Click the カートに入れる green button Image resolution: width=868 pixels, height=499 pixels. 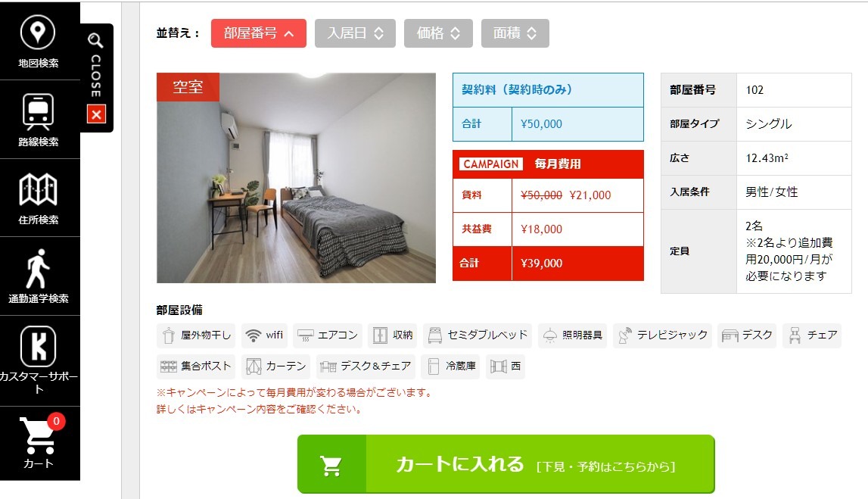[506, 464]
